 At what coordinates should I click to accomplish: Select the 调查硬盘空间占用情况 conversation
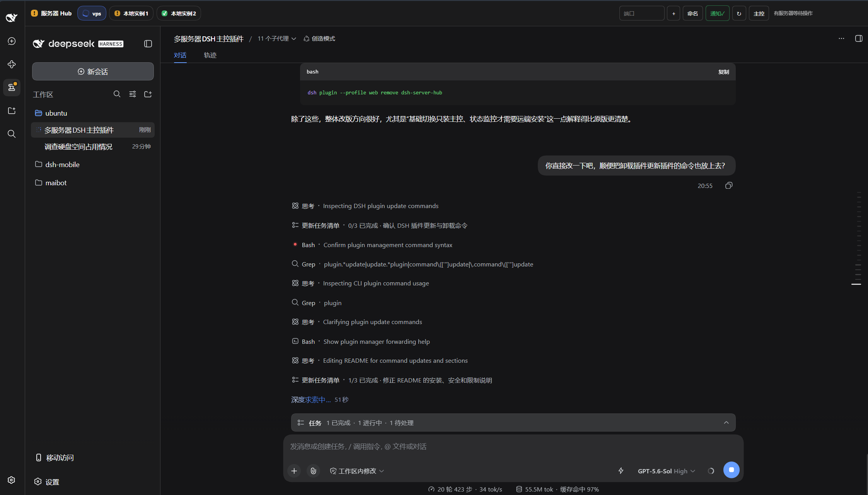pos(93,147)
